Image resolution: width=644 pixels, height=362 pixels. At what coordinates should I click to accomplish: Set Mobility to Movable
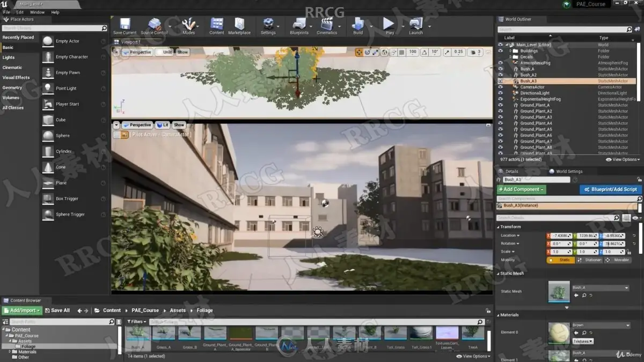(617, 260)
